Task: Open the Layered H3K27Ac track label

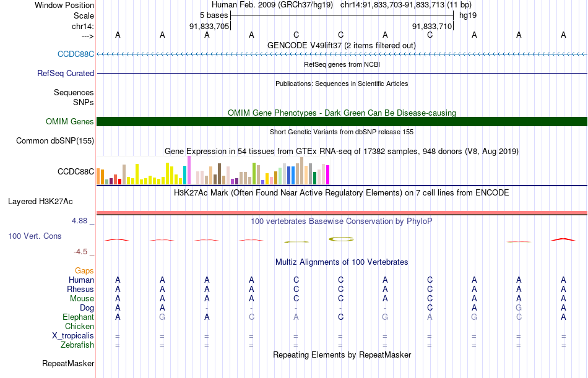Action: [40, 202]
